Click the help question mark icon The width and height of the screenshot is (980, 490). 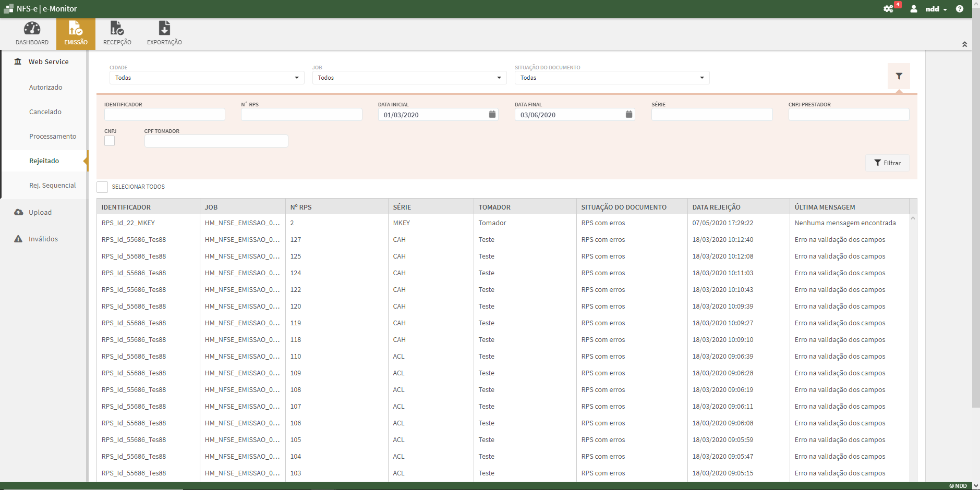click(x=960, y=9)
